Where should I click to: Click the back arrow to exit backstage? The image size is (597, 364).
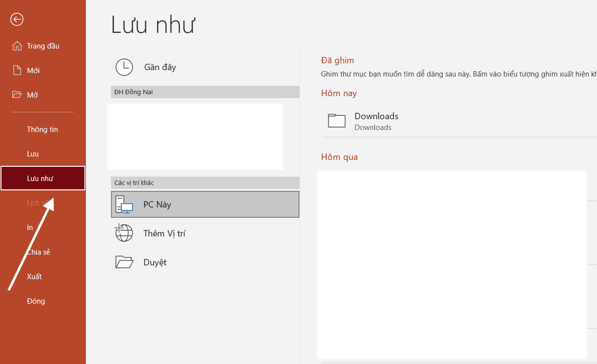click(x=17, y=19)
